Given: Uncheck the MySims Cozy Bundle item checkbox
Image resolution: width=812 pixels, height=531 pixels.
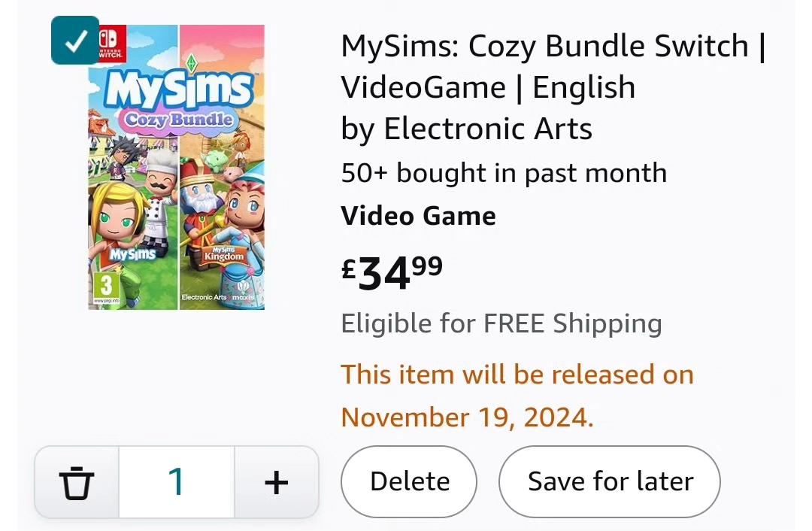Looking at the screenshot, I should tap(75, 41).
